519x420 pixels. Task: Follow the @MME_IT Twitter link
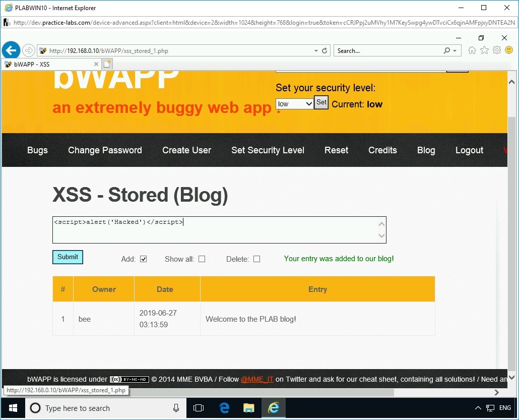click(257, 379)
